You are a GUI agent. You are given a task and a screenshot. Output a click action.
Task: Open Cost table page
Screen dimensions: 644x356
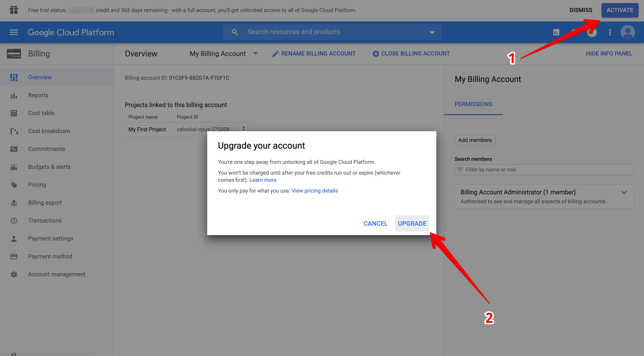[57, 113]
